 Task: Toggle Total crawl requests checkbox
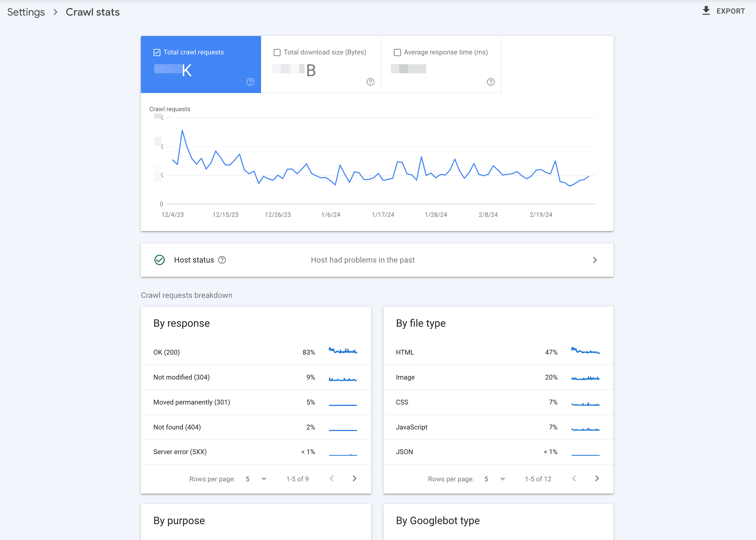pyautogui.click(x=157, y=53)
